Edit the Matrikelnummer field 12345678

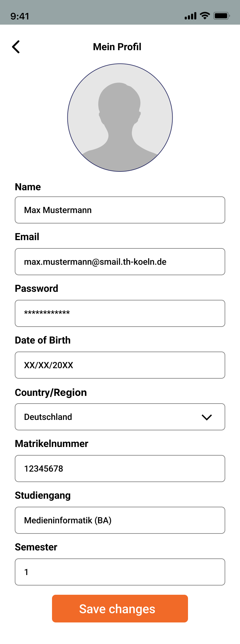pyautogui.click(x=120, y=469)
